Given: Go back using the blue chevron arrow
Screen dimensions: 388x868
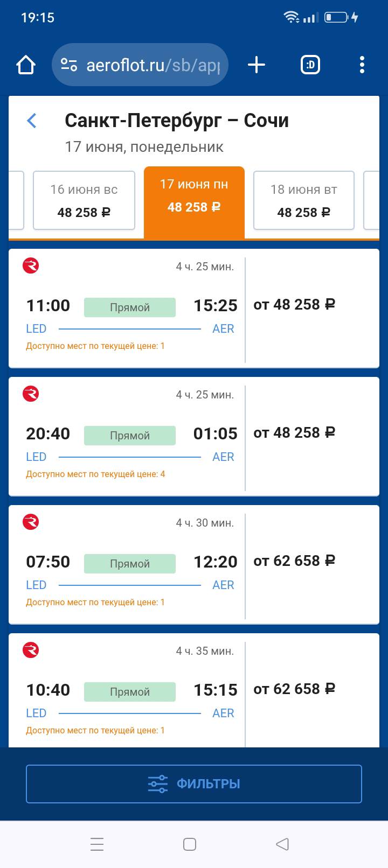Looking at the screenshot, I should [32, 121].
